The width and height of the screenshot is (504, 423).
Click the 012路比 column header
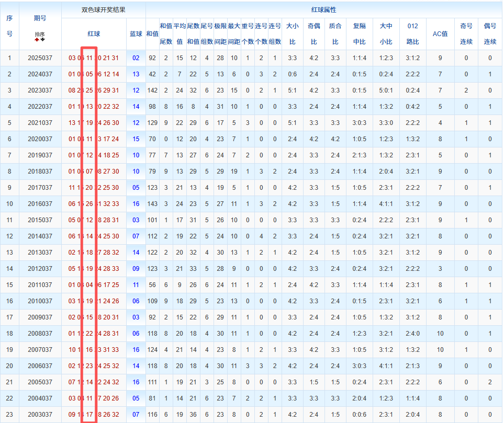[x=412, y=34]
